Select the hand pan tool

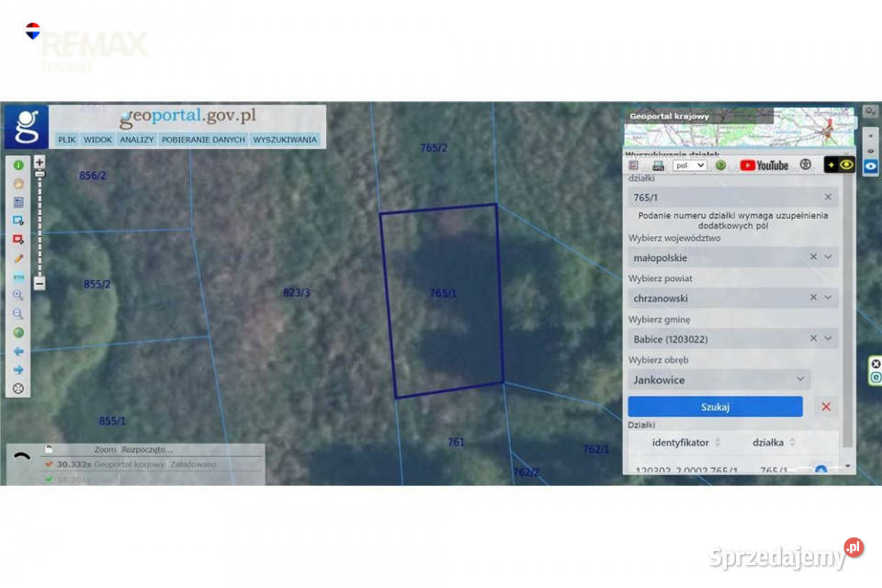(x=18, y=184)
